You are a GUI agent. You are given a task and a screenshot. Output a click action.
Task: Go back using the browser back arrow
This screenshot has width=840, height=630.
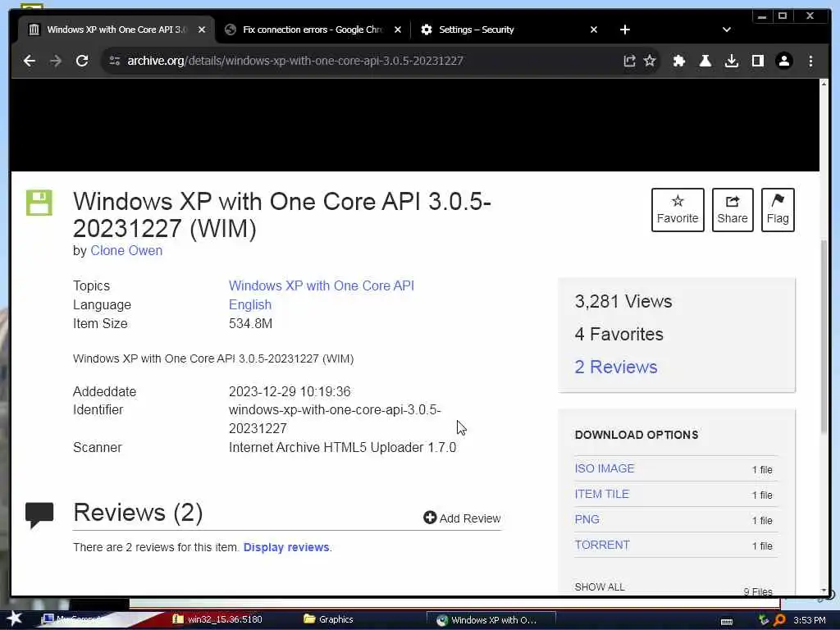click(30, 61)
